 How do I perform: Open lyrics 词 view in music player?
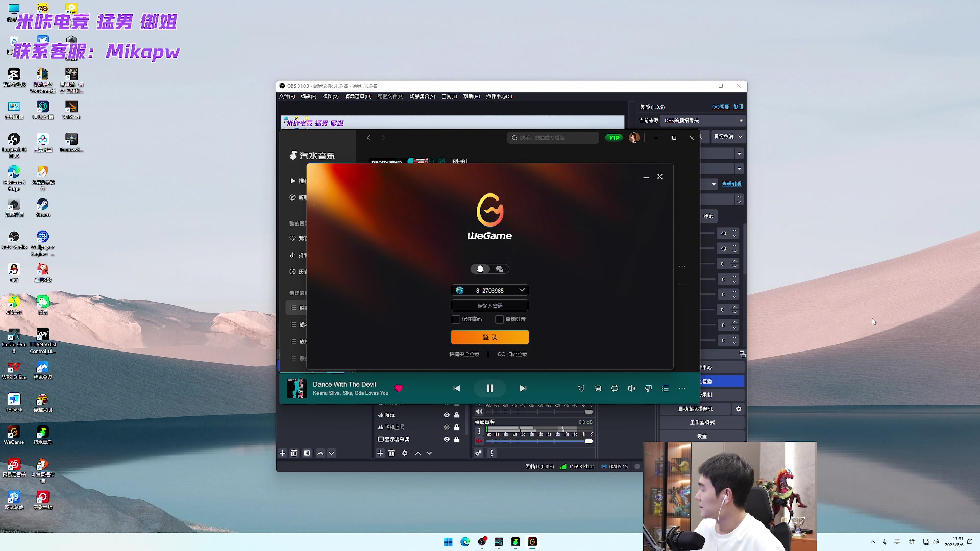tap(598, 388)
